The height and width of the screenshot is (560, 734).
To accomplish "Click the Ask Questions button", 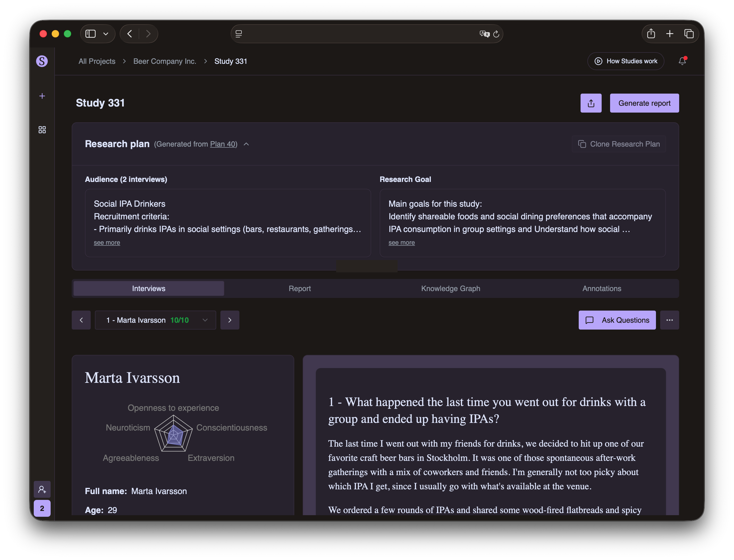I will 617,320.
